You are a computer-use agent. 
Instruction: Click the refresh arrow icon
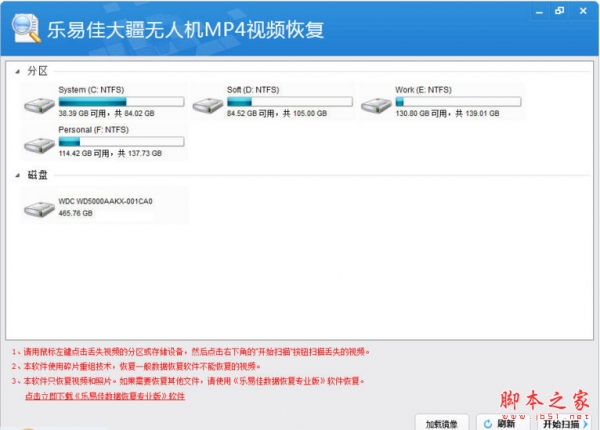(x=488, y=424)
